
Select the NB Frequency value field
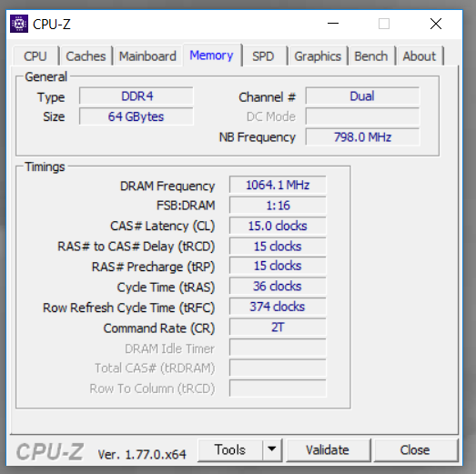[x=362, y=136]
